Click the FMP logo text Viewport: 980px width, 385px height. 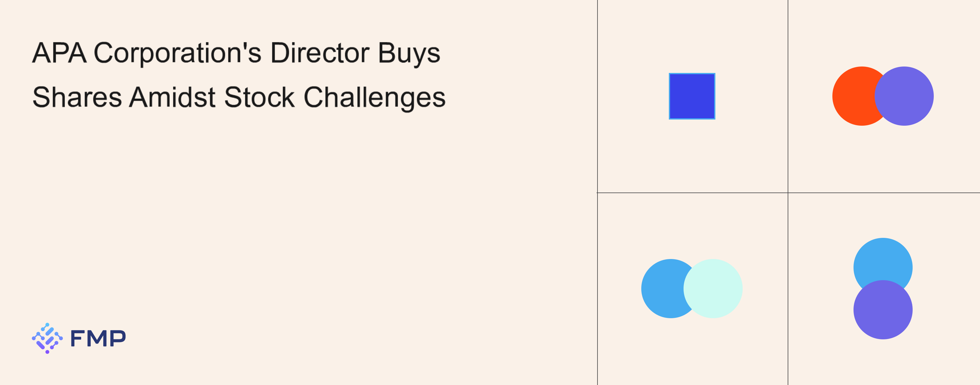click(x=98, y=338)
